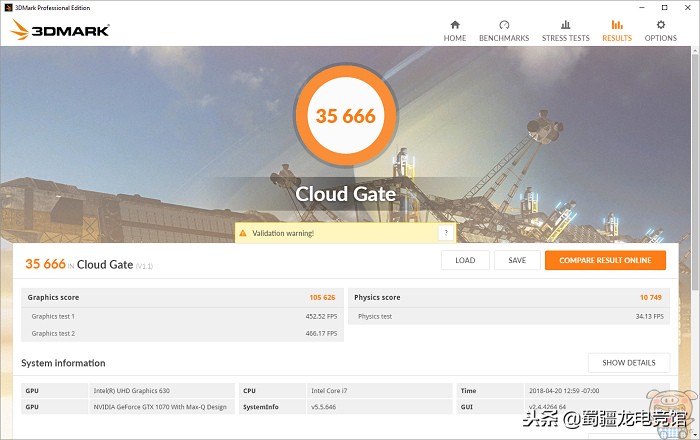Viewport: 700px width, 440px height.
Task: Click the 3DMark title bar app icon
Action: point(8,8)
